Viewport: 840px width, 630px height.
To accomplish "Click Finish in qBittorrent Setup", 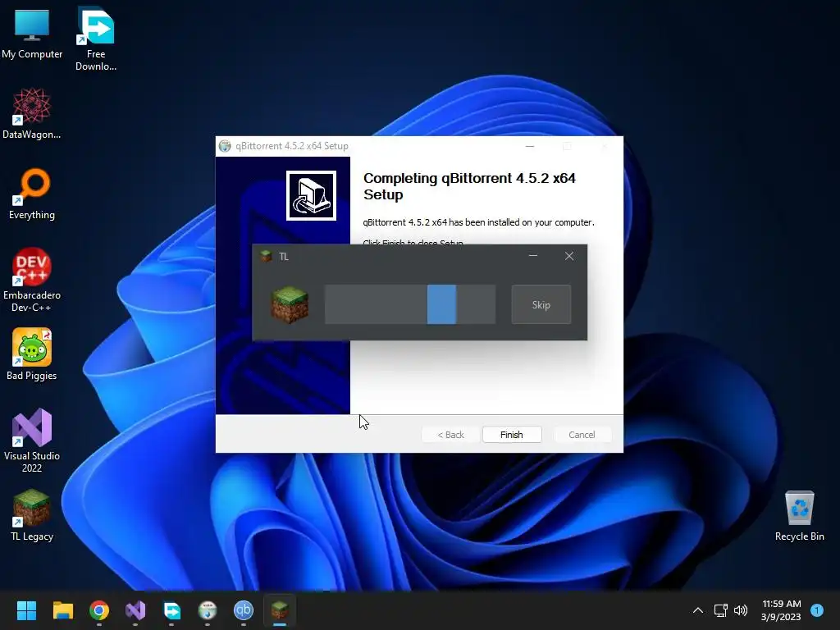I will (512, 435).
